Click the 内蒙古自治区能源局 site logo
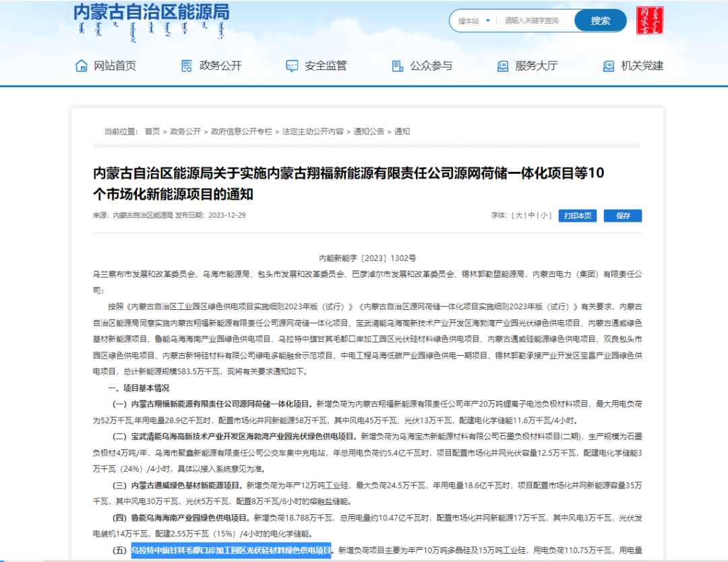 pos(152,23)
